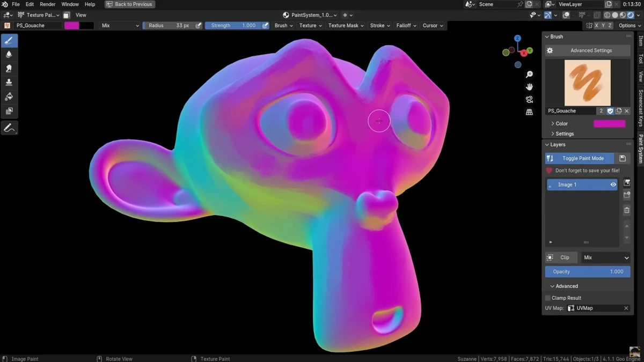Open the Render menu
Image resolution: width=644 pixels, height=362 pixels.
click(x=48, y=4)
